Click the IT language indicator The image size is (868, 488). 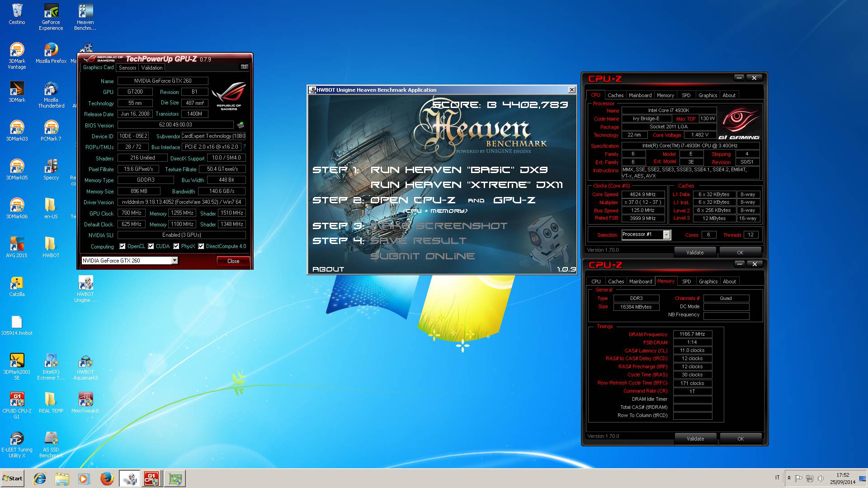[x=778, y=478]
